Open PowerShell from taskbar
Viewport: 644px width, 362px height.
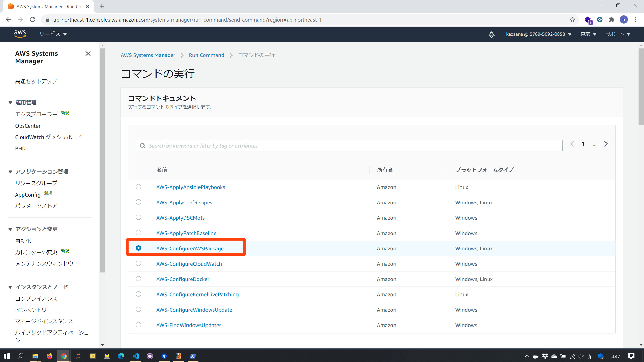tap(193, 356)
